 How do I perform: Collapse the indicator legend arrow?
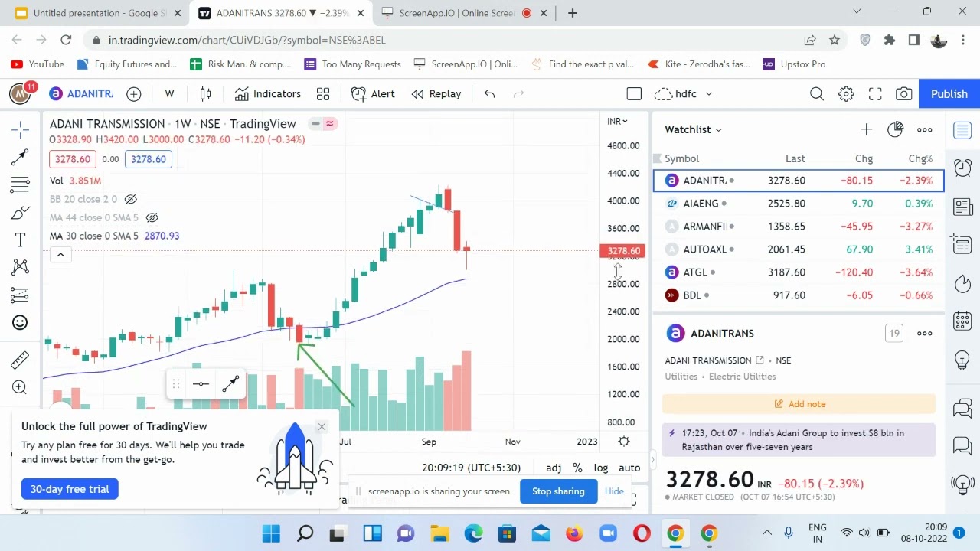coord(60,255)
